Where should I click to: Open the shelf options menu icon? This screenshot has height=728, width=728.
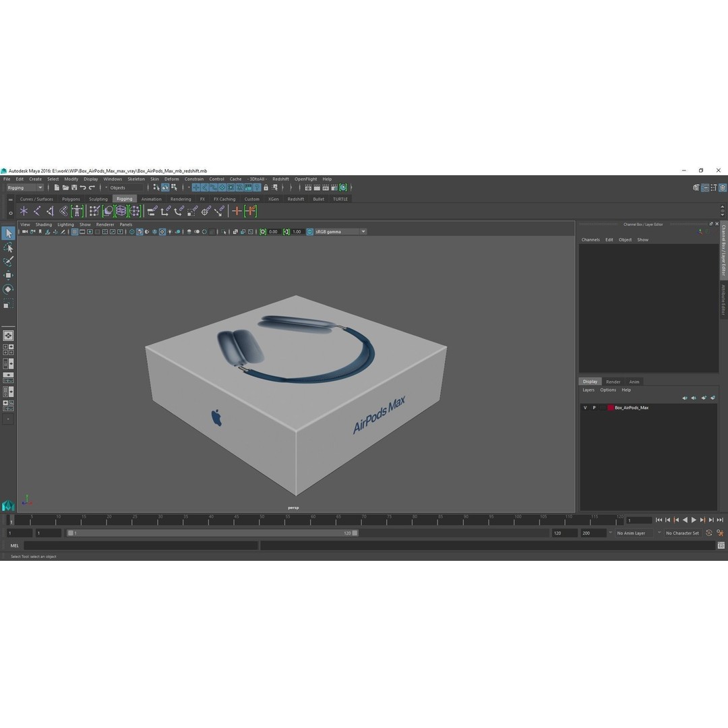pos(10,214)
